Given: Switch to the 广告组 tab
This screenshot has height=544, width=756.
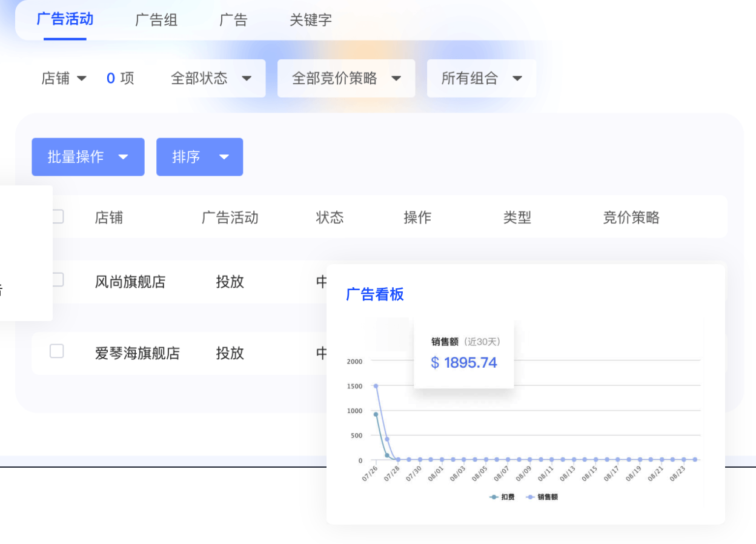Looking at the screenshot, I should pyautogui.click(x=156, y=19).
